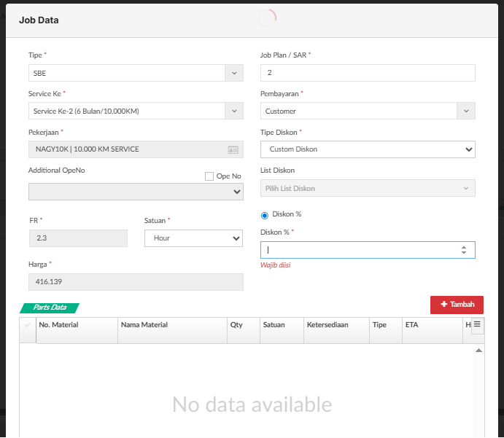Click the Parts Data tab label
The width and height of the screenshot is (504, 438).
(50, 308)
